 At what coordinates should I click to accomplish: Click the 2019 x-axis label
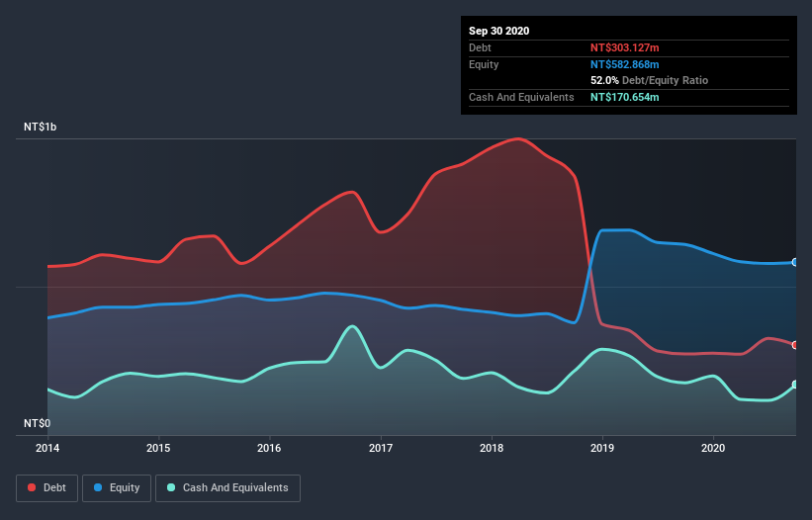pyautogui.click(x=602, y=448)
